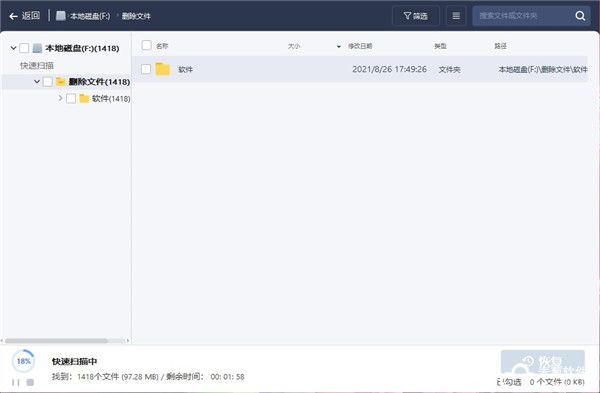
Task: Click the 恢复 recover button
Action: 543,362
